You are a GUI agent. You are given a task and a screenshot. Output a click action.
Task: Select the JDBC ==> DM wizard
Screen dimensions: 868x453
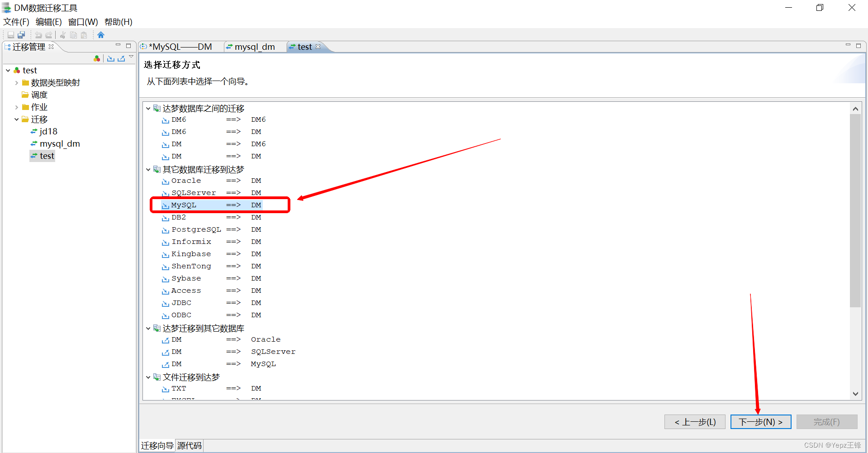pyautogui.click(x=212, y=303)
